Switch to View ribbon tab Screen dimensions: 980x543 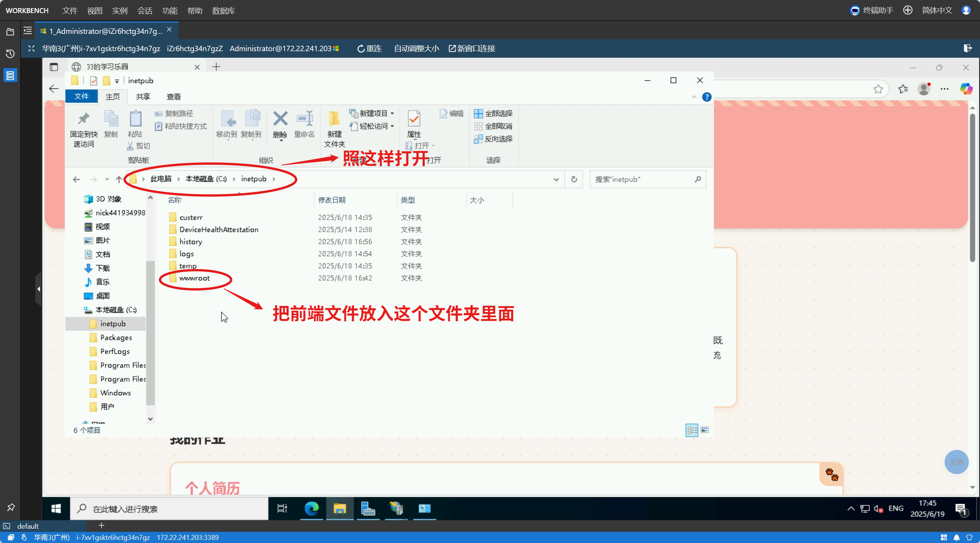coord(173,97)
